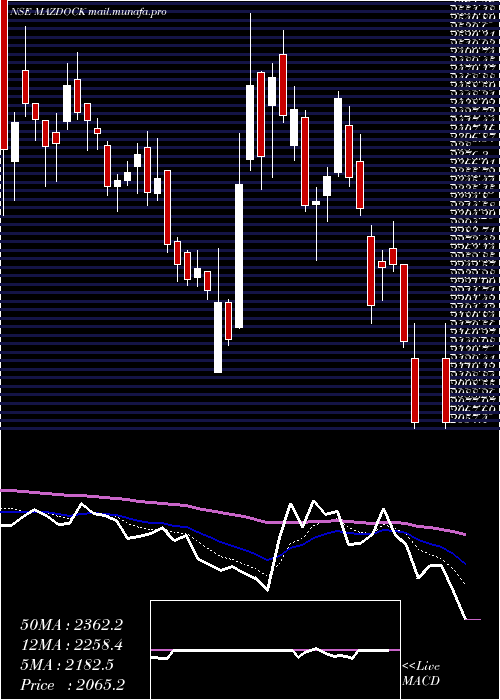Click the 12MA : 2258.4 value
This screenshot has width=500, height=700.
[x=71, y=645]
